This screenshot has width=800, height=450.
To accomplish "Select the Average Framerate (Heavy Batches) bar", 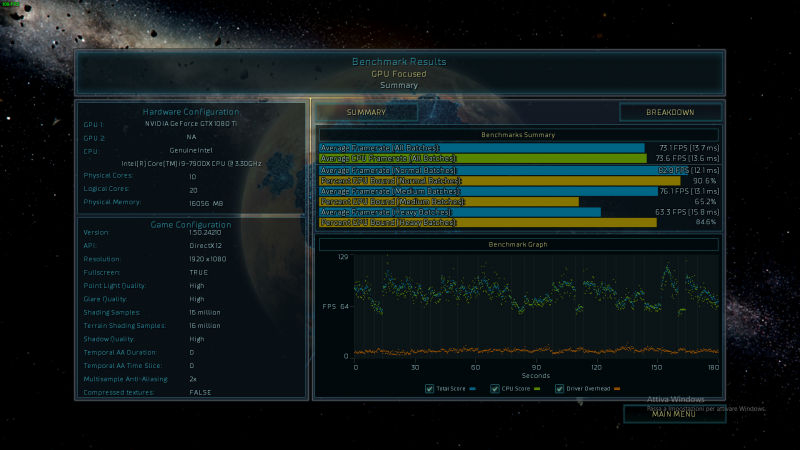I will click(x=459, y=212).
